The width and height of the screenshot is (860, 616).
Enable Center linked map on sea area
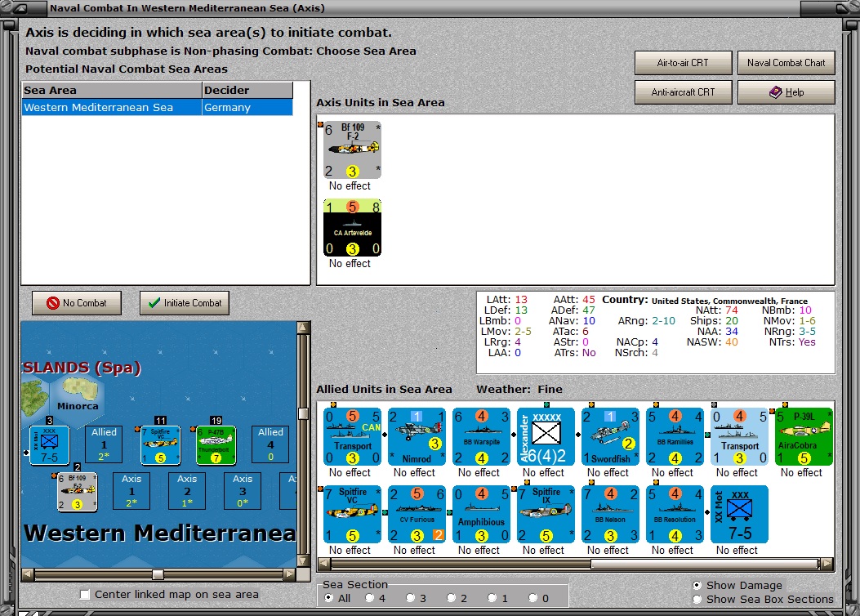[84, 595]
